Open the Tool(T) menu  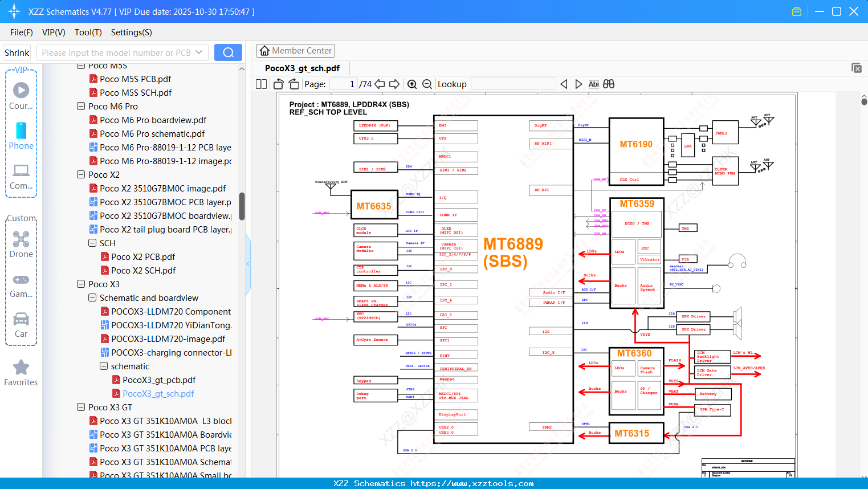(88, 32)
